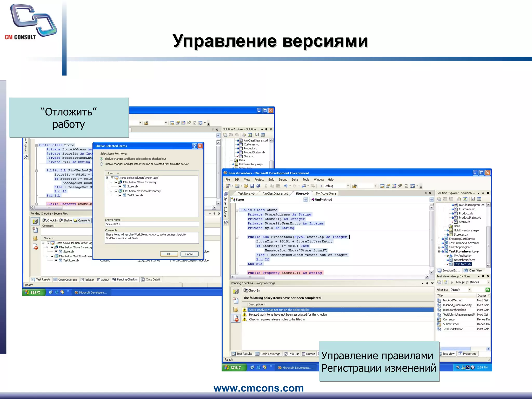
Task: Open the Tools menu in SearsInventory window
Action: pos(306,179)
